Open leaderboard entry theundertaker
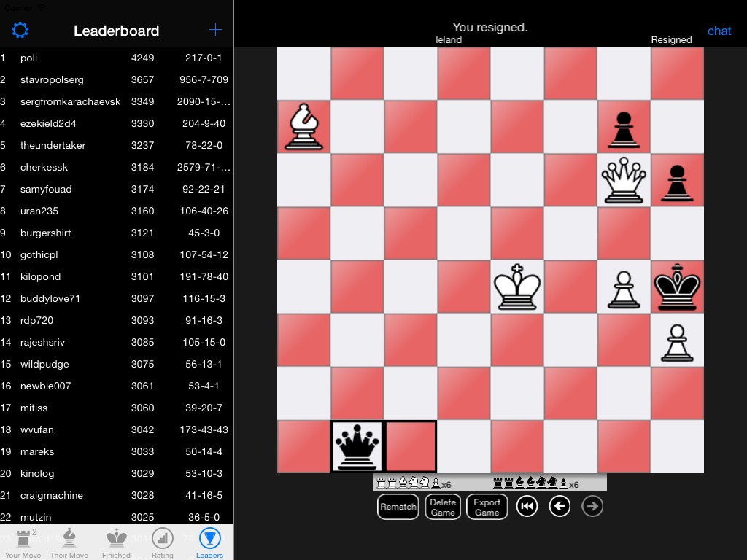The height and width of the screenshot is (560, 747). point(117,145)
